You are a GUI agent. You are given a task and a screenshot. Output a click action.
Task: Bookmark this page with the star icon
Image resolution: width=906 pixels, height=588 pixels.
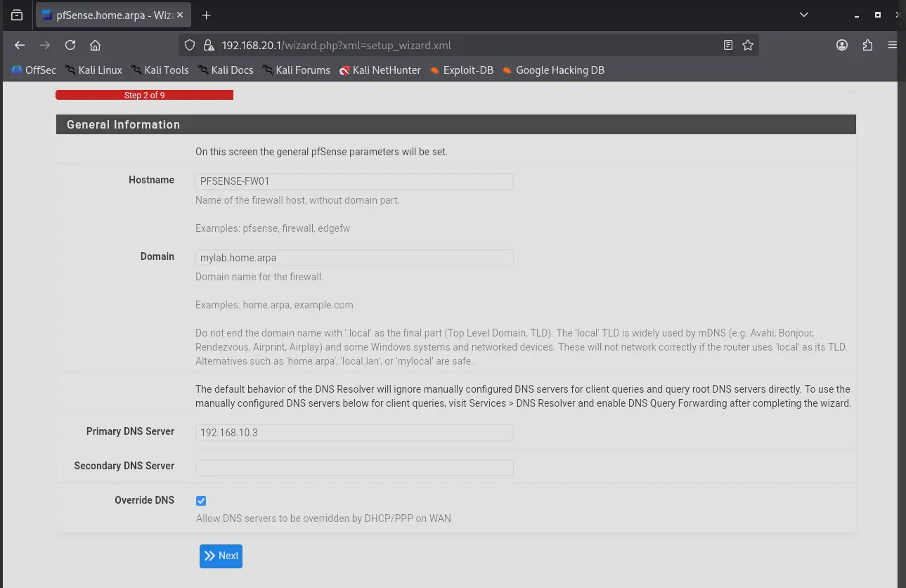[748, 45]
